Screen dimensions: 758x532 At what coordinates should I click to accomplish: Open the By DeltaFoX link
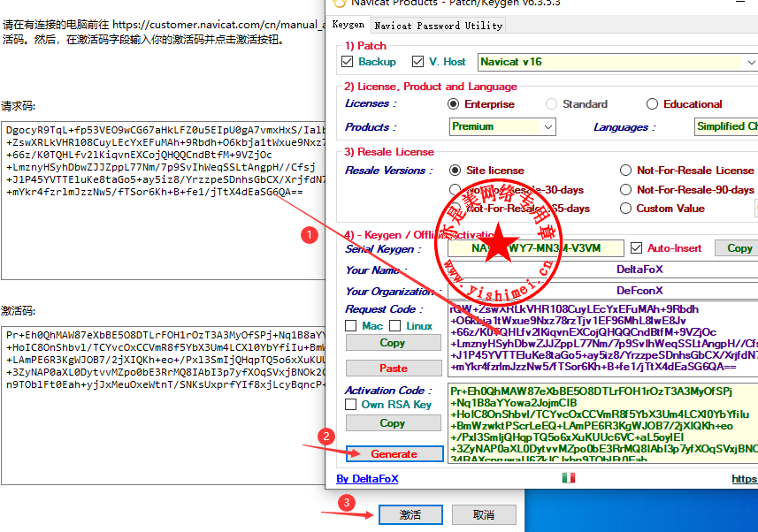click(x=367, y=478)
